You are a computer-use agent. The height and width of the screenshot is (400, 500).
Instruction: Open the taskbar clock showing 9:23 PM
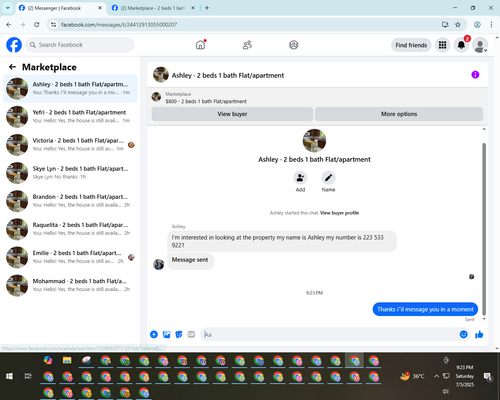click(465, 376)
